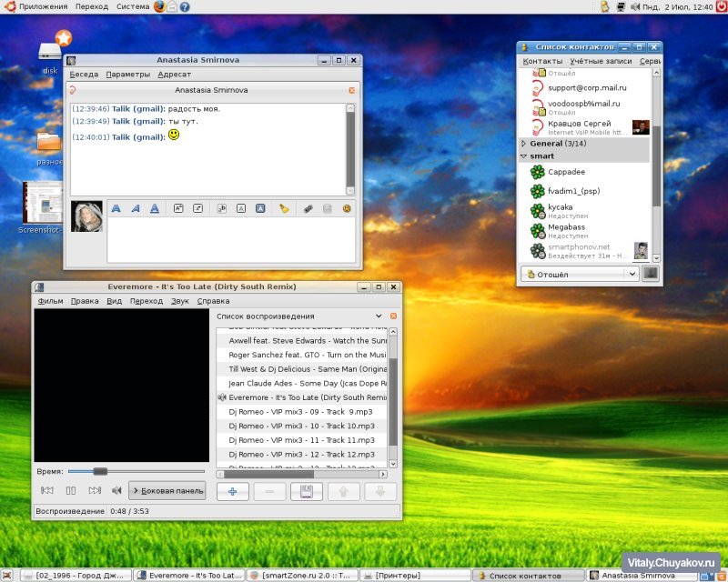Click the Время seek slider handle
The width and height of the screenshot is (728, 582).
(x=100, y=472)
